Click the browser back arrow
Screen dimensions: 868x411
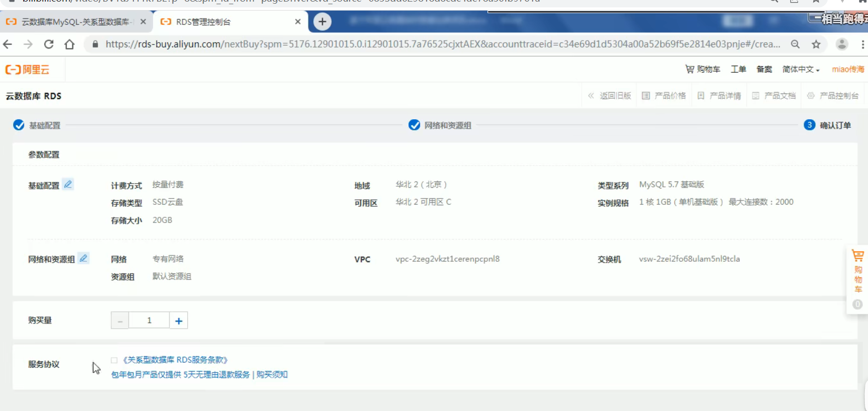coord(7,44)
